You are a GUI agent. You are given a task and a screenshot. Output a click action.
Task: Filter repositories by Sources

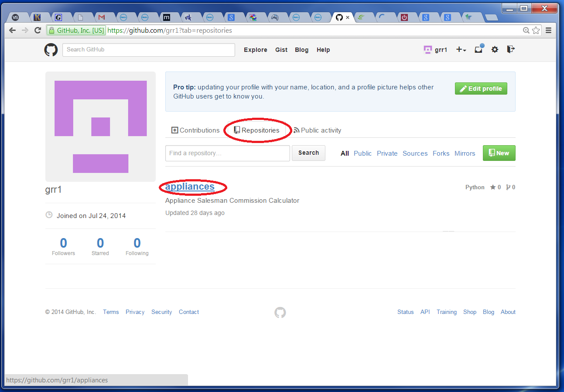[x=415, y=153]
